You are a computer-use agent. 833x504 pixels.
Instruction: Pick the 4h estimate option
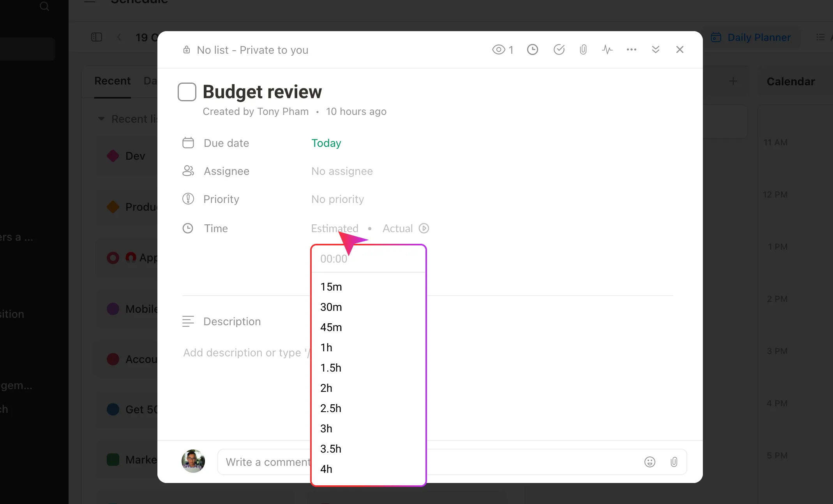coord(326,469)
